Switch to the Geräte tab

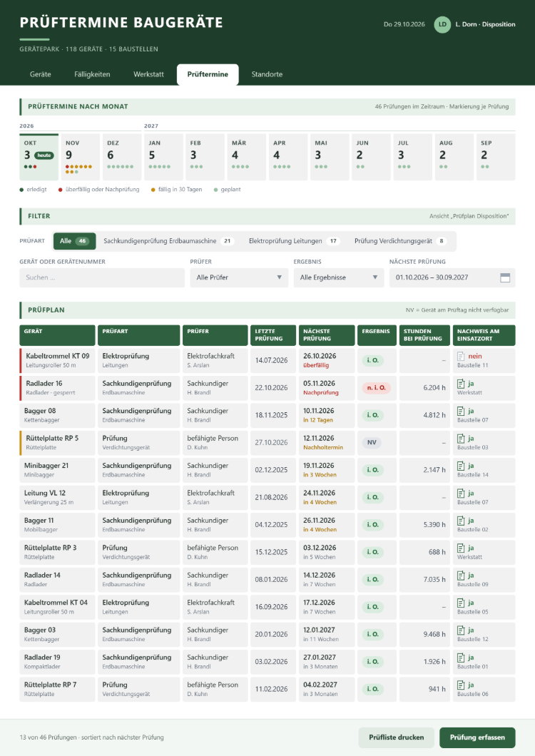pos(41,74)
